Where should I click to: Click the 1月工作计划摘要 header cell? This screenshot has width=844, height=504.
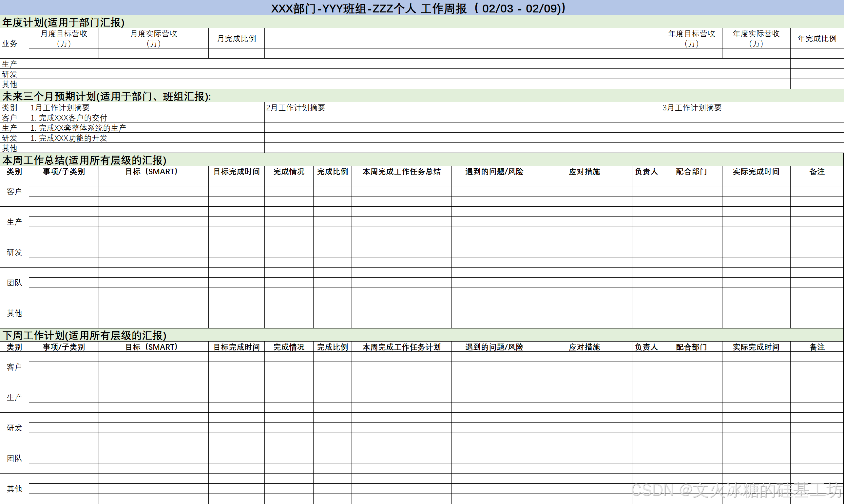[60, 107]
